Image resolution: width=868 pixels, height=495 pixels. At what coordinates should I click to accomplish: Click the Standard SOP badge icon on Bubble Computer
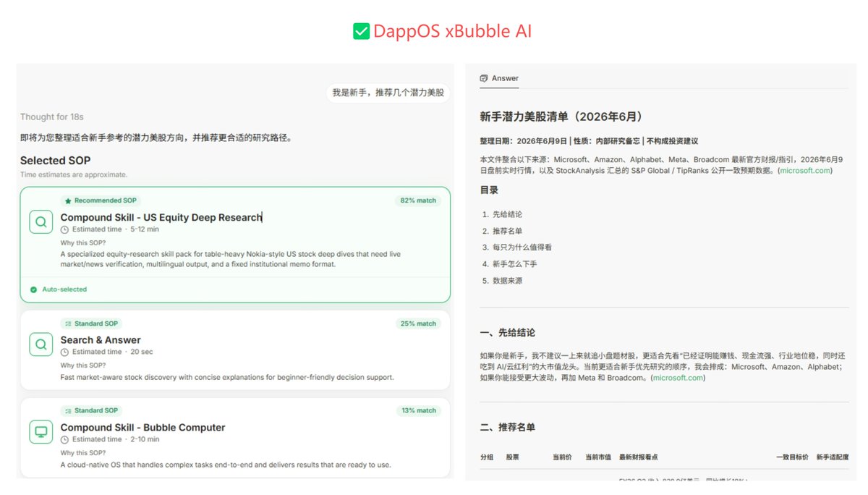[x=68, y=410]
